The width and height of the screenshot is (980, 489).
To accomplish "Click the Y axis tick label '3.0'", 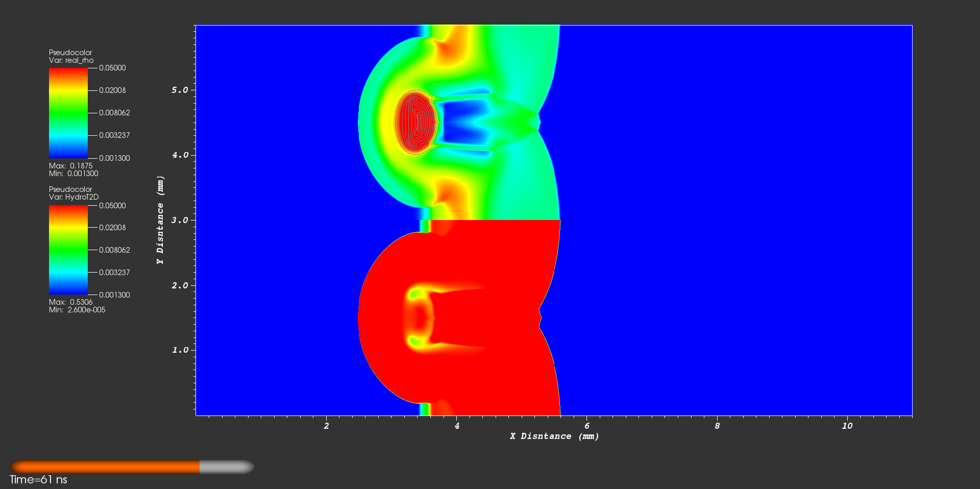I will pos(180,220).
